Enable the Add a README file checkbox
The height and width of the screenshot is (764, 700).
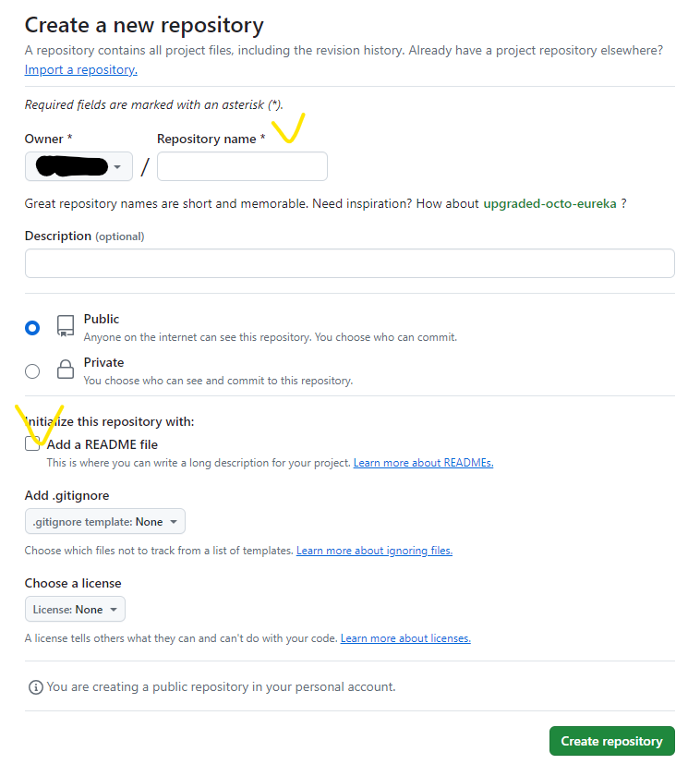click(32, 443)
